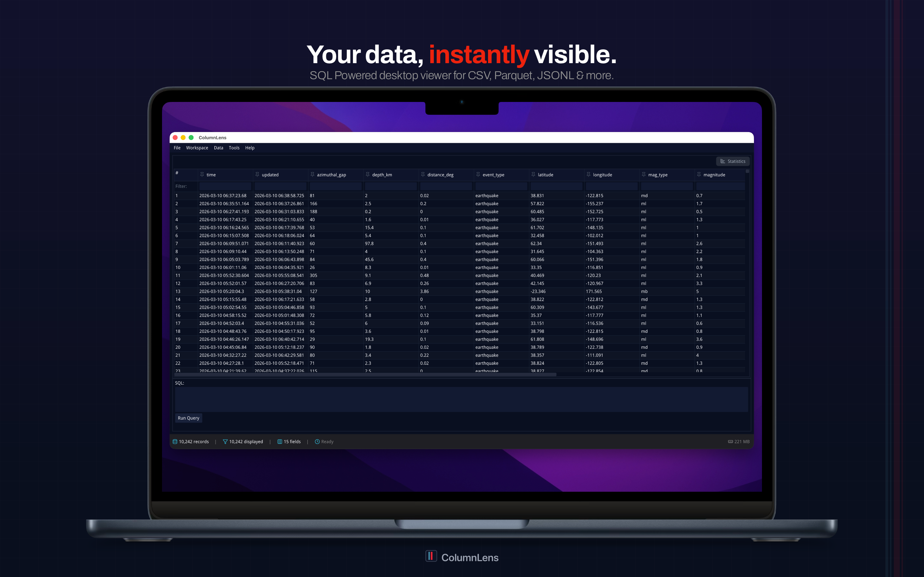Click the filter funnel icon in status bar

(225, 441)
